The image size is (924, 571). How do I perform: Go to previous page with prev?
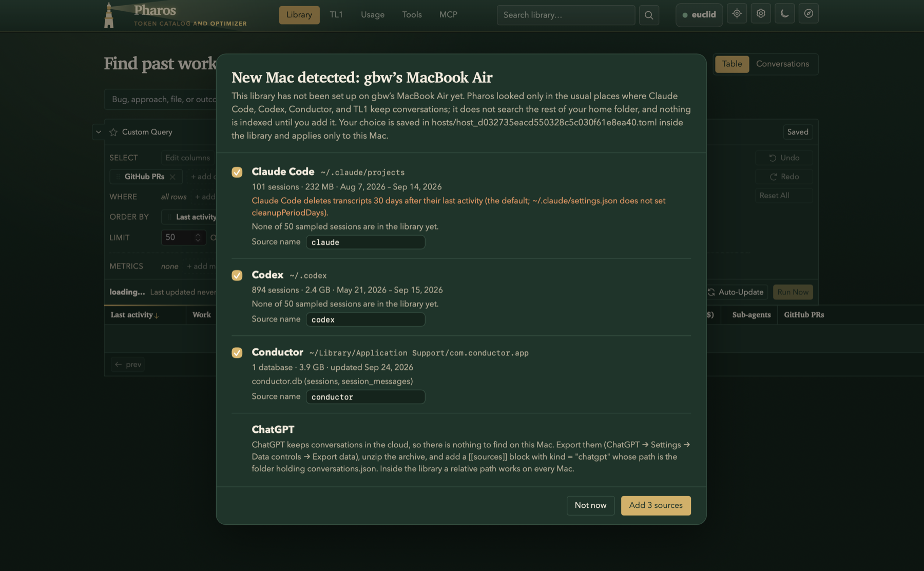128,365
